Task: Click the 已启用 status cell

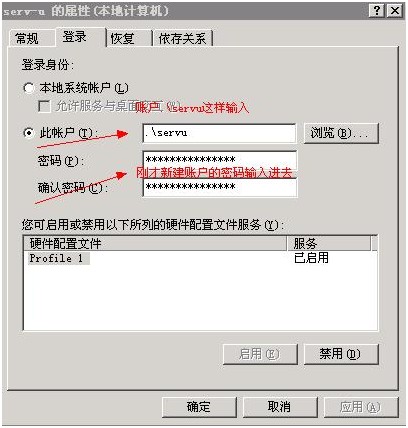Action: [x=311, y=258]
